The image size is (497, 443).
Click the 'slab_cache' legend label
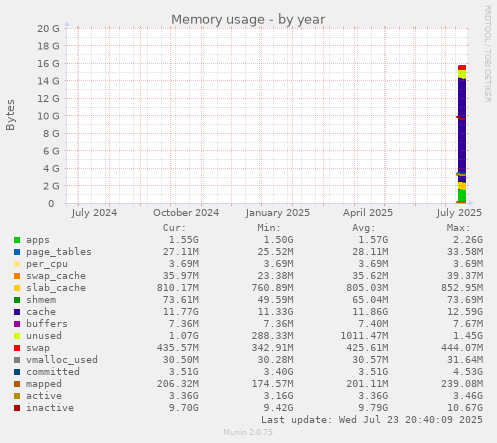point(56,288)
